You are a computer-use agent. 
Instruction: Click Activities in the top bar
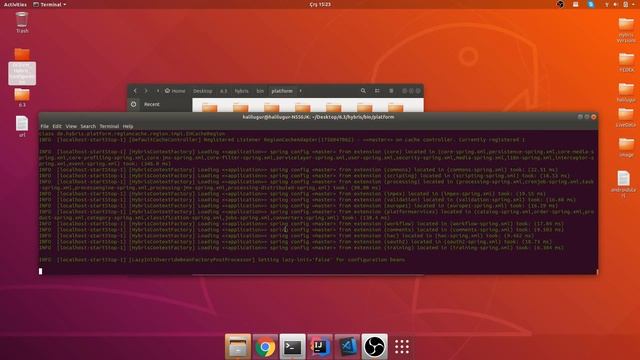[x=15, y=4]
